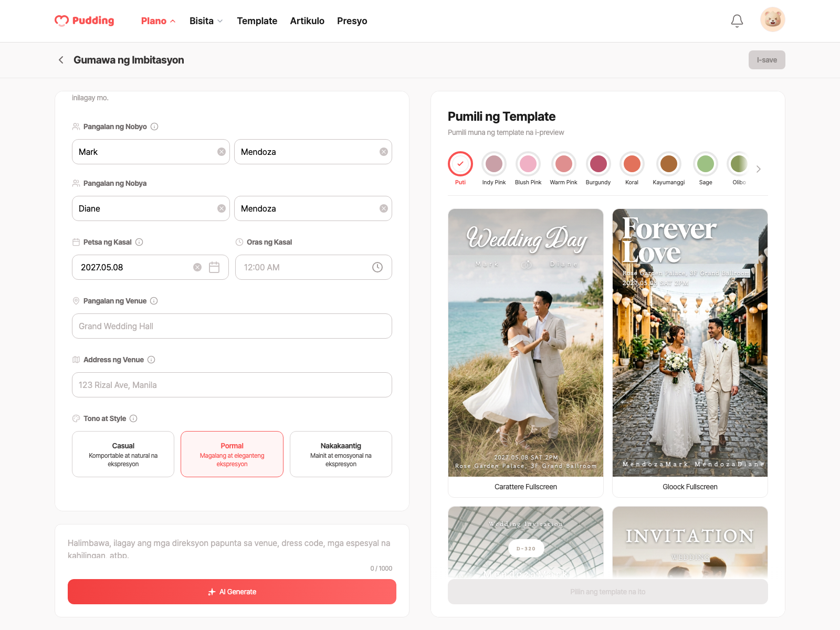The image size is (840, 630).
Task: Select the Indy Pink color swatch
Action: click(x=494, y=164)
